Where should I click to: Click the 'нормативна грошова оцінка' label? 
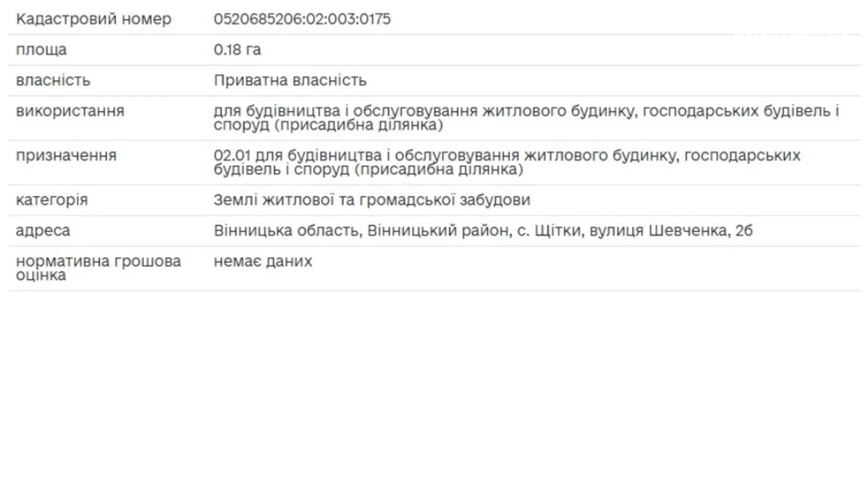(98, 268)
